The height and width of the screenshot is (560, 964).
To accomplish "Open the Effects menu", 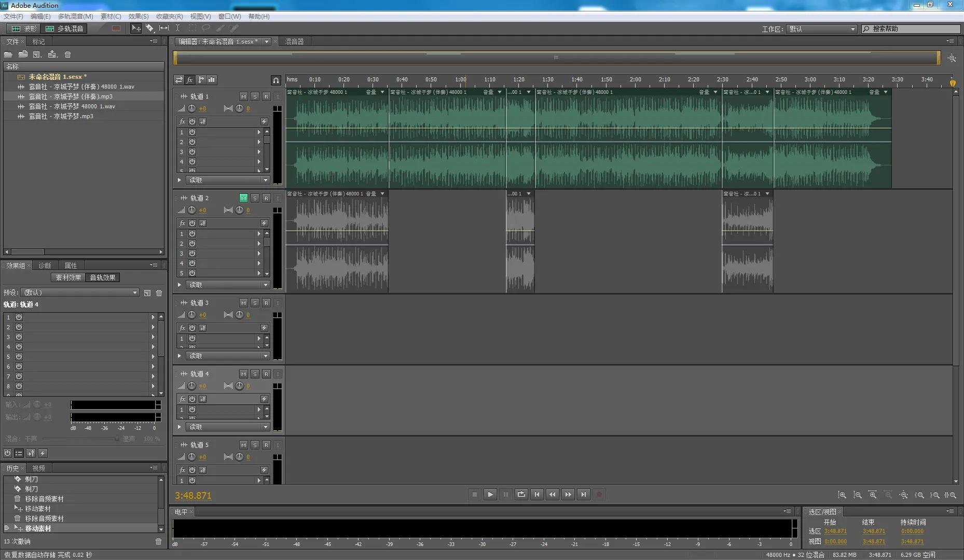I will [138, 17].
